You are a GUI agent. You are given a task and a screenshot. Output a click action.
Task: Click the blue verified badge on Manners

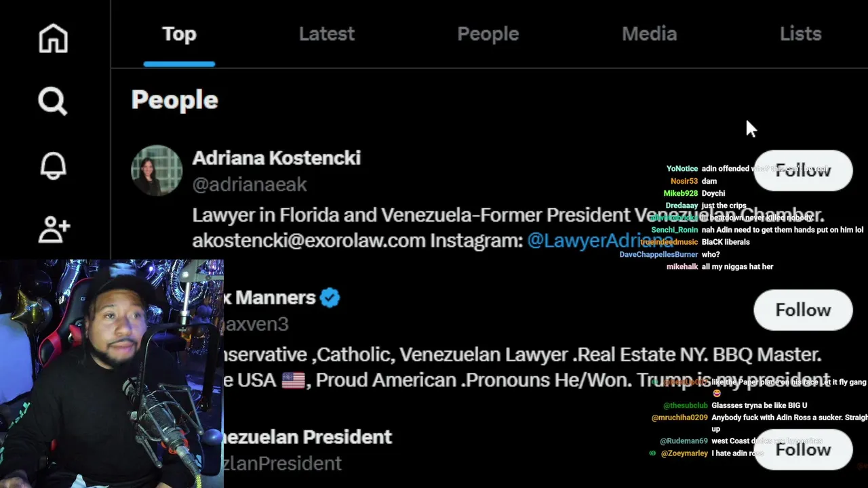(x=330, y=298)
